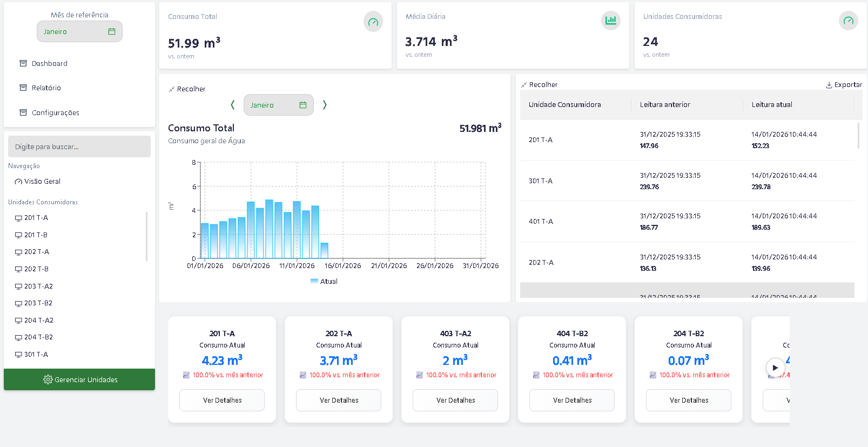Image resolution: width=868 pixels, height=447 pixels.
Task: Collapse the readings table using Recolher
Action: tap(539, 85)
